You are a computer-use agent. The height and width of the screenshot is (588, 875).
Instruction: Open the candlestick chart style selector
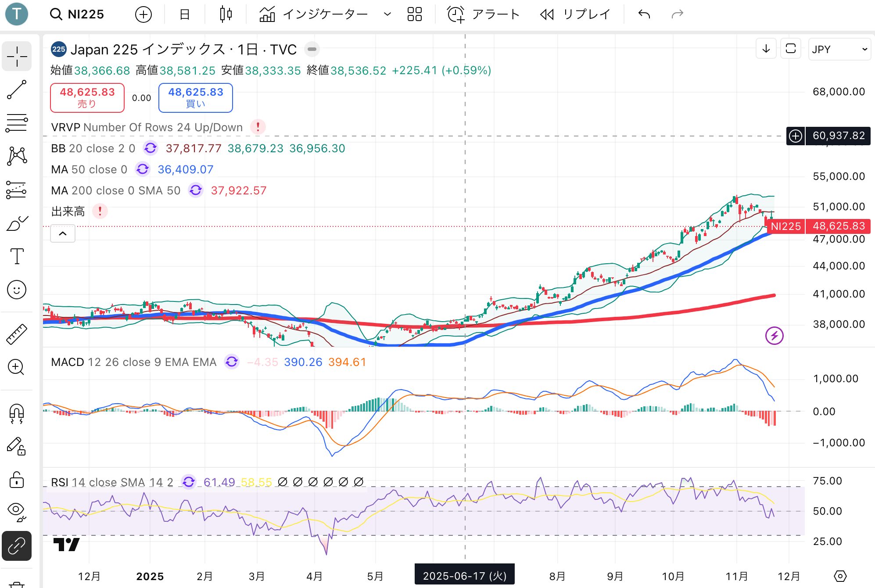point(226,14)
